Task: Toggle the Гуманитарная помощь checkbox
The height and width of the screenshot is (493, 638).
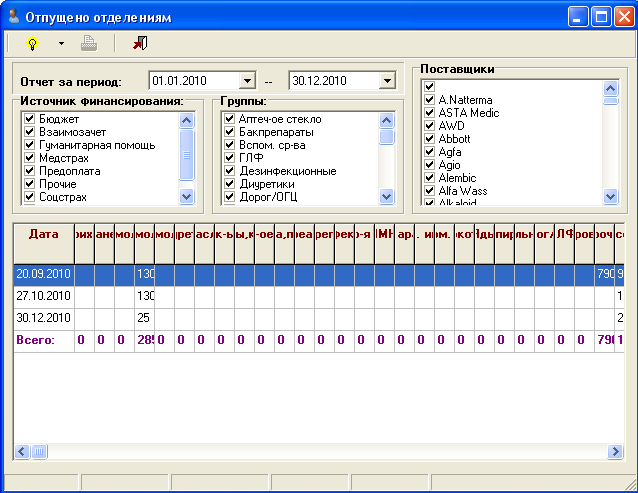Action: [29, 145]
